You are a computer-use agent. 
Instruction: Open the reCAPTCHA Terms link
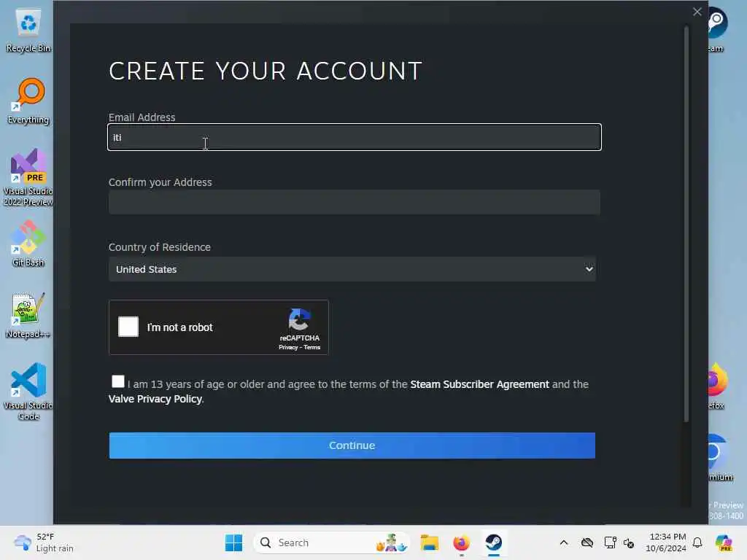pyautogui.click(x=312, y=347)
